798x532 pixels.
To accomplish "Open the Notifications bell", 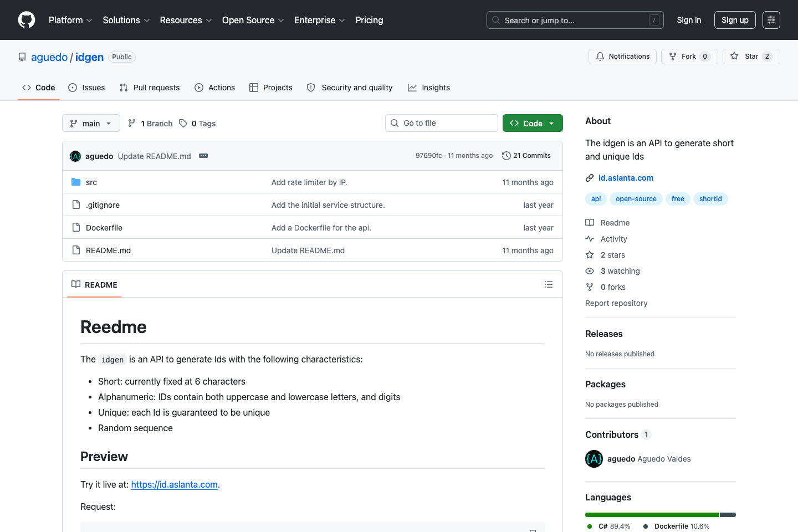I will coord(600,56).
